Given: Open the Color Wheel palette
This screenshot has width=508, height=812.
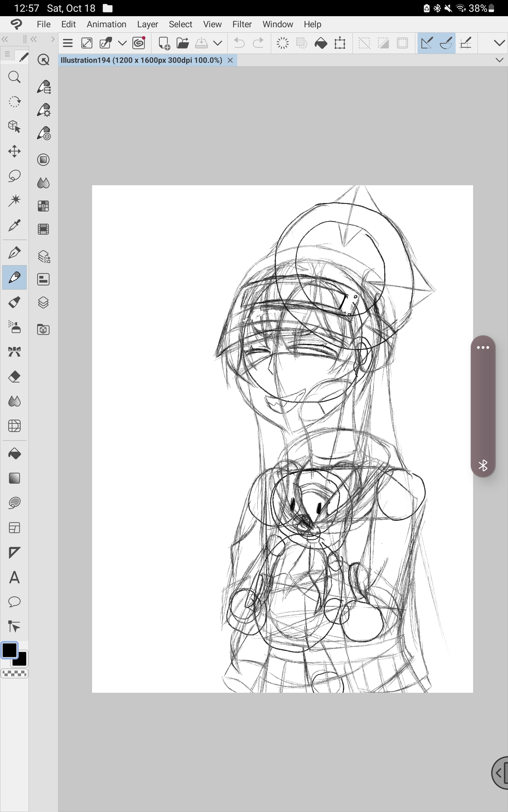Looking at the screenshot, I should coord(43,160).
